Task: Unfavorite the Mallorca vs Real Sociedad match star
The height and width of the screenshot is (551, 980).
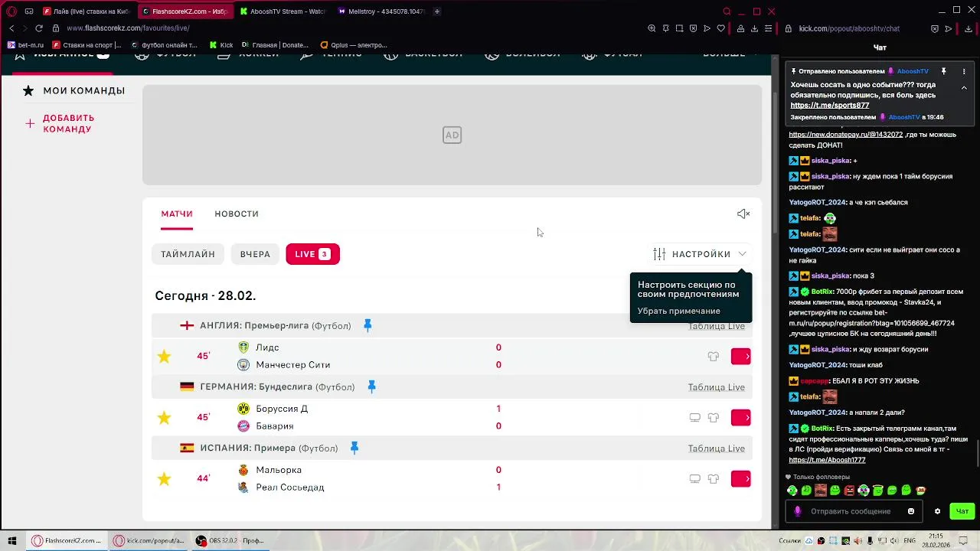Action: [x=164, y=478]
